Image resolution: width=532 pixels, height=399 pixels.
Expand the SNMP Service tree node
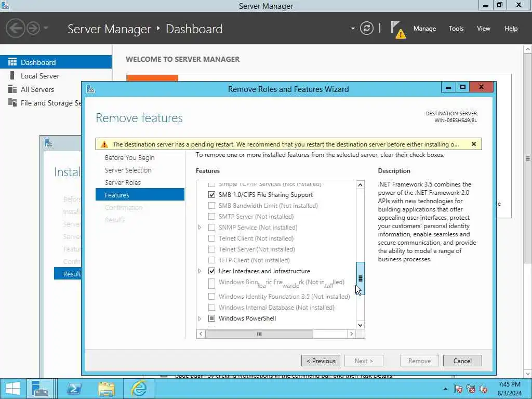200,228
